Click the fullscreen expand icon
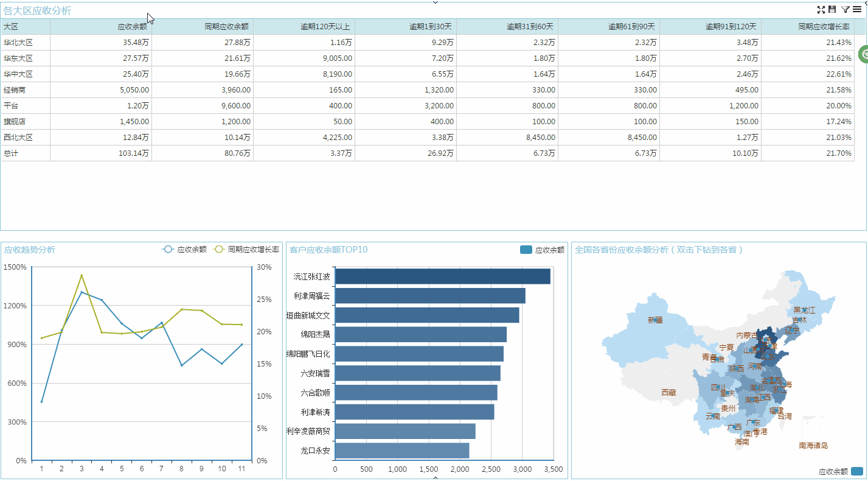The height and width of the screenshot is (481, 868). (x=821, y=10)
